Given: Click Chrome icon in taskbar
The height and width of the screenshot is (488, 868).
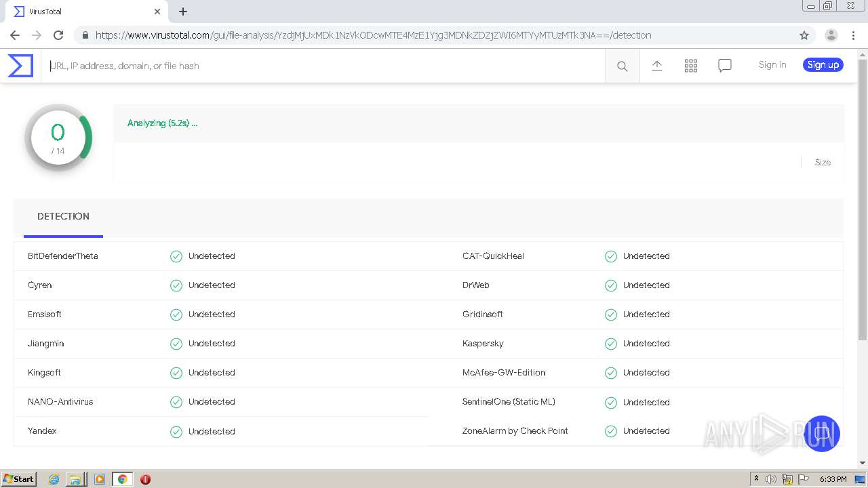Looking at the screenshot, I should pos(123,479).
